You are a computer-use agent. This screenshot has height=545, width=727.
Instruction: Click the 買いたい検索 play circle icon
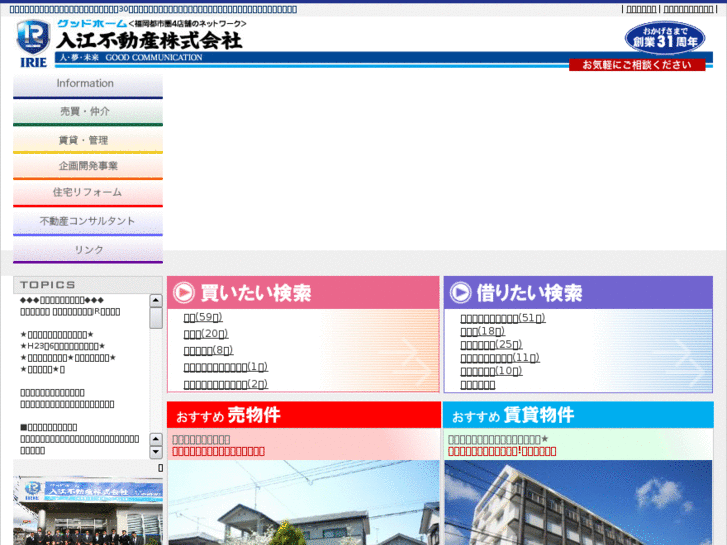tap(184, 293)
